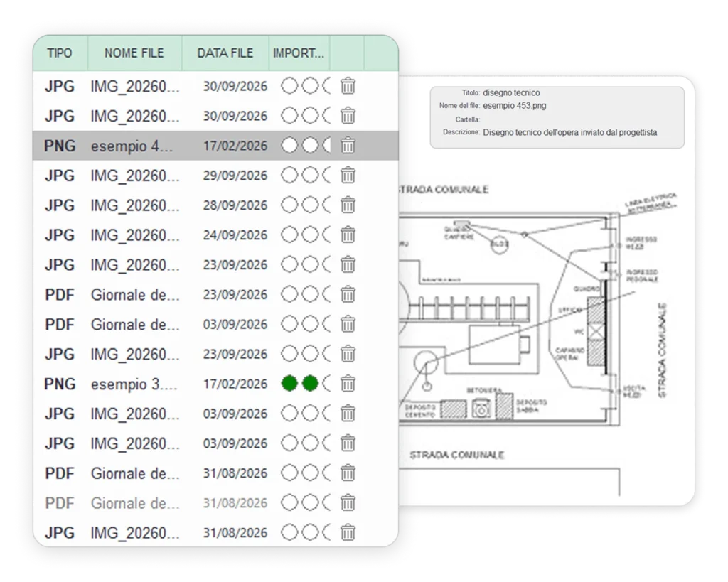Delete the JPG file dated 31/08/2026
The height and width of the screenshot is (582, 728).
[x=348, y=532]
